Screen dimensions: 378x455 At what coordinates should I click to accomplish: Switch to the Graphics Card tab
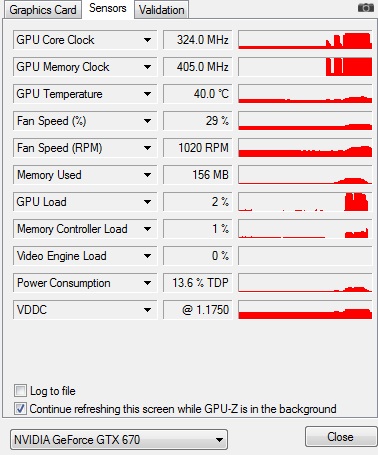point(43,10)
